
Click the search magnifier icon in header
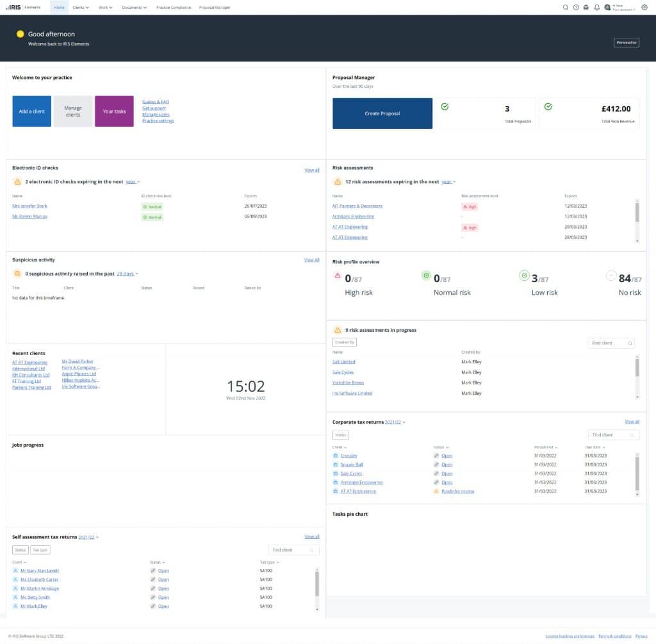click(x=565, y=7)
